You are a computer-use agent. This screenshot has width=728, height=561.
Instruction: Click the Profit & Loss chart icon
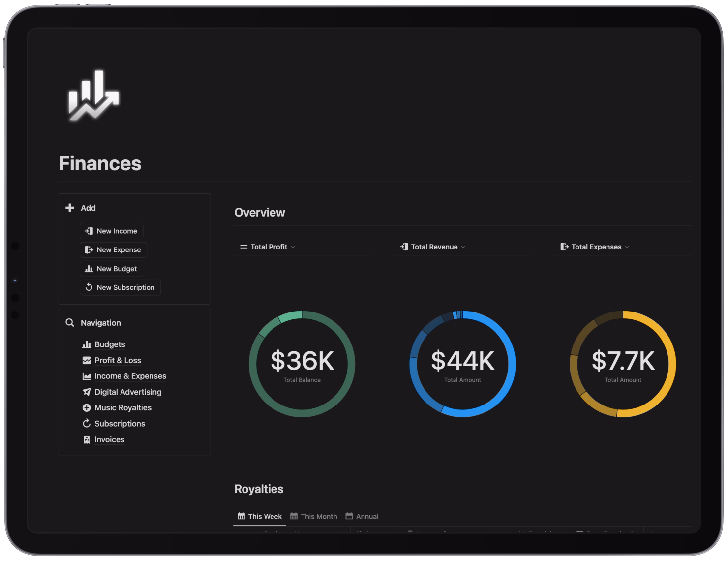coord(87,360)
